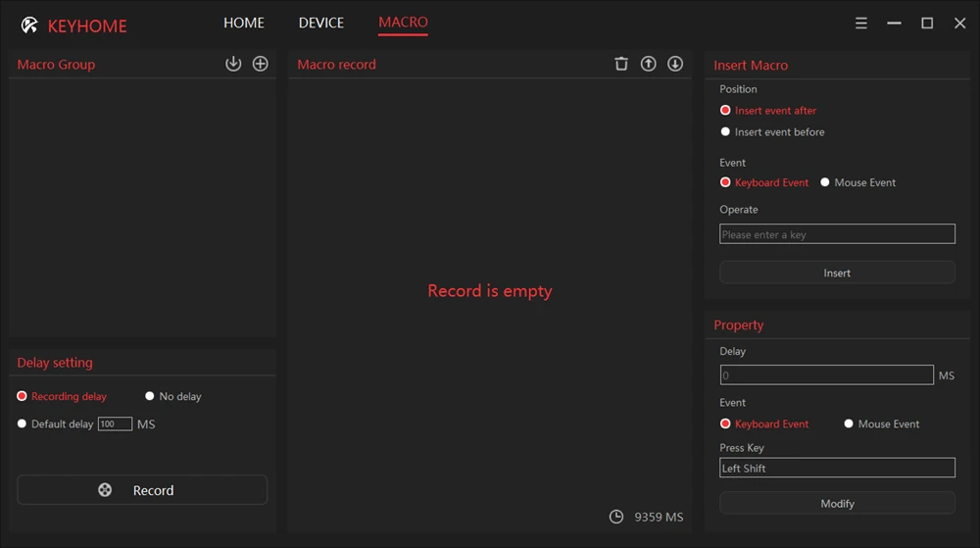Select Mouse Event under Property
Viewport: 980px width, 548px height.
click(x=881, y=423)
